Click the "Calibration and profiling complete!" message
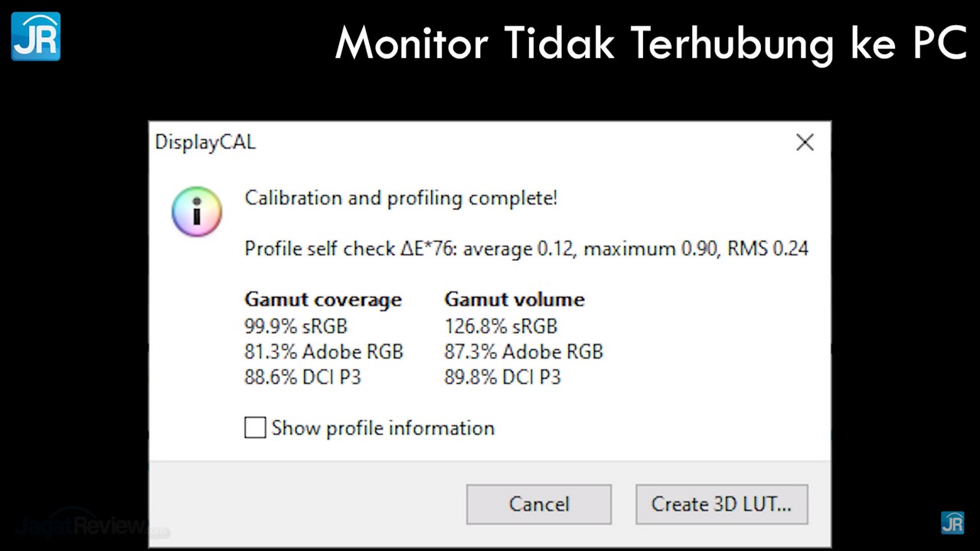The height and width of the screenshot is (551, 980). (x=400, y=198)
